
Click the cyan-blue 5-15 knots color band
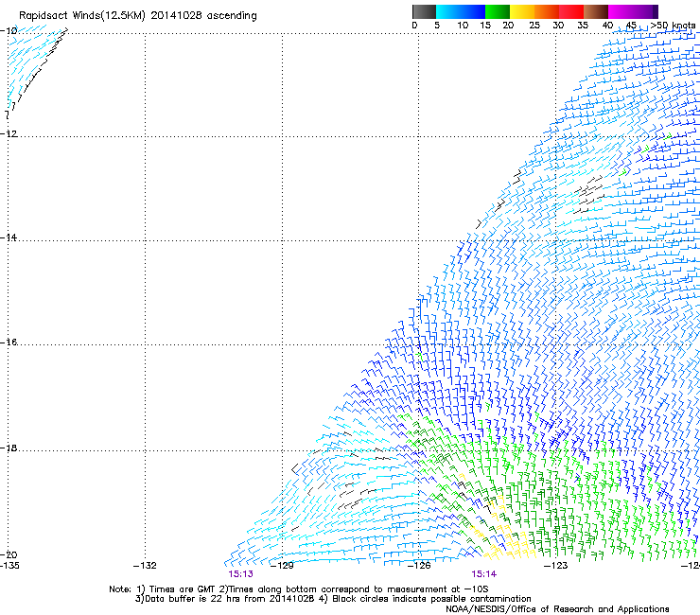tap(461, 12)
